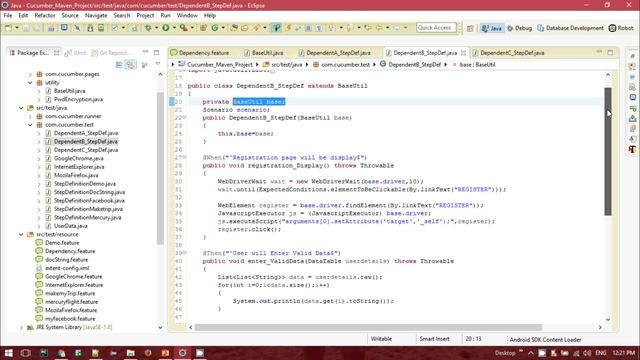This screenshot has height=360, width=640.
Task: Click the editor vertical scrollbar thumb
Action: (x=608, y=151)
